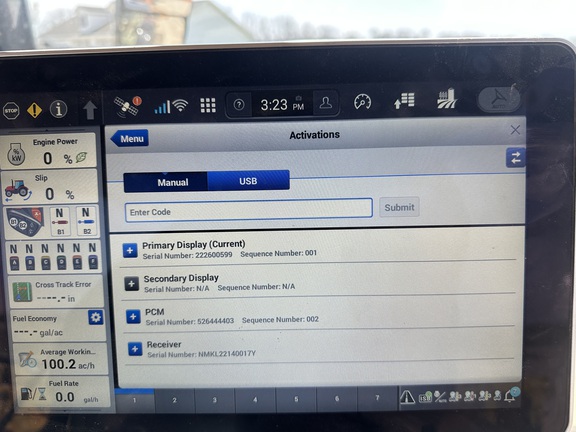Select Primary Display serial number 222600599
The width and height of the screenshot is (576, 432).
[x=187, y=255]
